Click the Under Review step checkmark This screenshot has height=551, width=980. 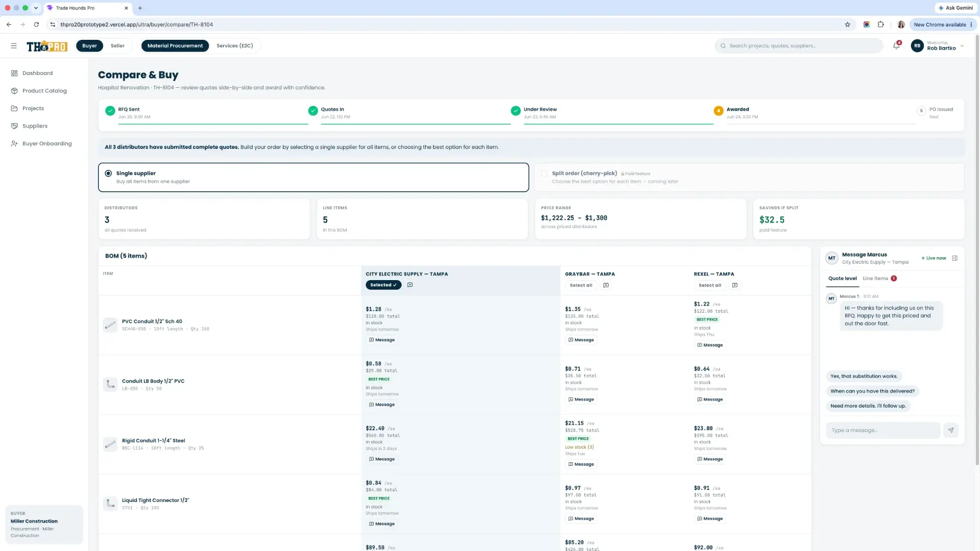coord(516,111)
